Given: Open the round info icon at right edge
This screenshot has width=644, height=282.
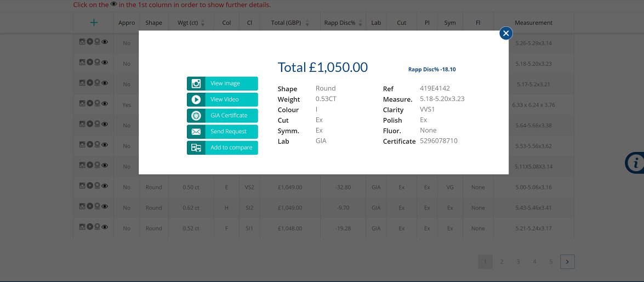Looking at the screenshot, I should pyautogui.click(x=635, y=163).
